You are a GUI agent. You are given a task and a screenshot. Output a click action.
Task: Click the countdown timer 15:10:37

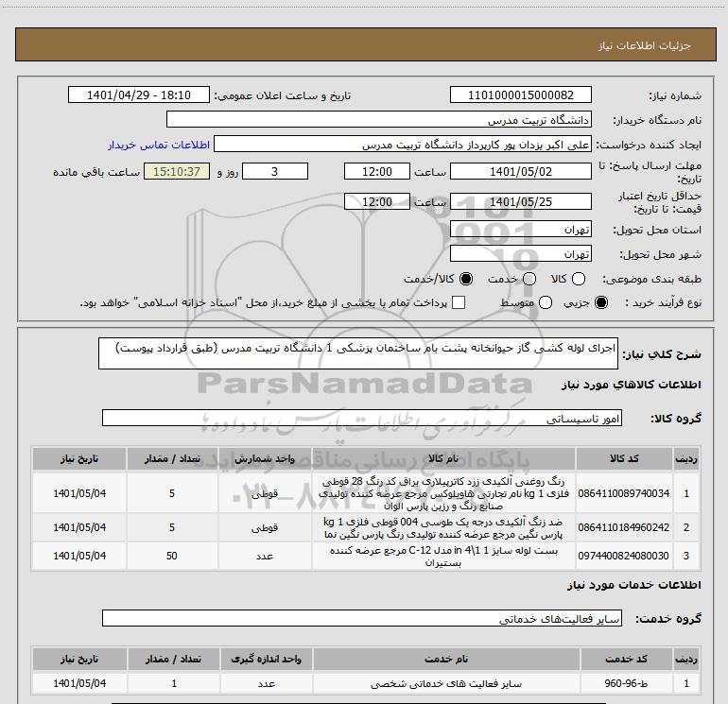click(x=177, y=171)
